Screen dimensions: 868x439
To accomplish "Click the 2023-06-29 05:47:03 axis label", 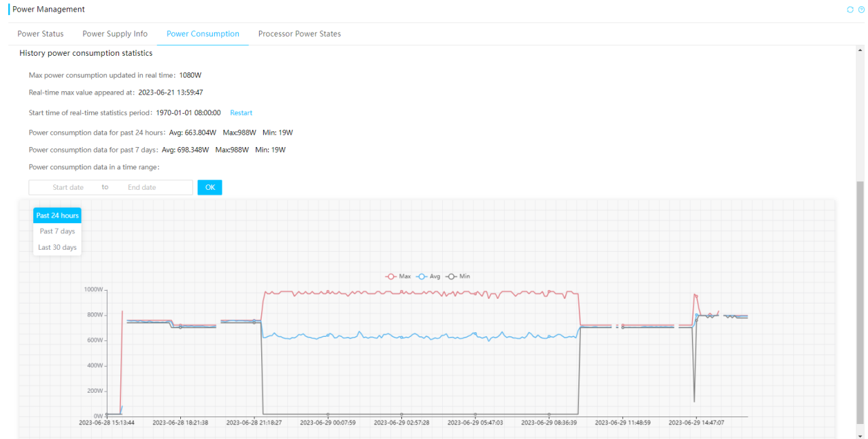I will click(475, 423).
